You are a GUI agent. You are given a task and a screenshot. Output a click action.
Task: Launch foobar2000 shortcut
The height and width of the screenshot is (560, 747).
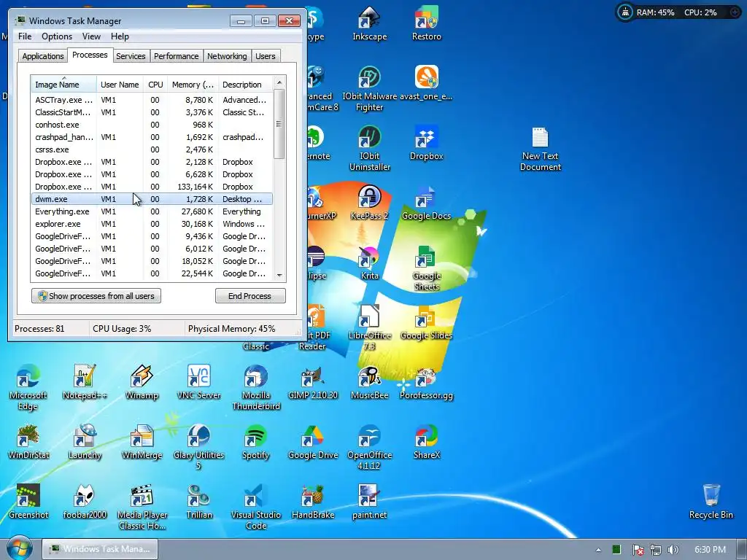[85, 502]
